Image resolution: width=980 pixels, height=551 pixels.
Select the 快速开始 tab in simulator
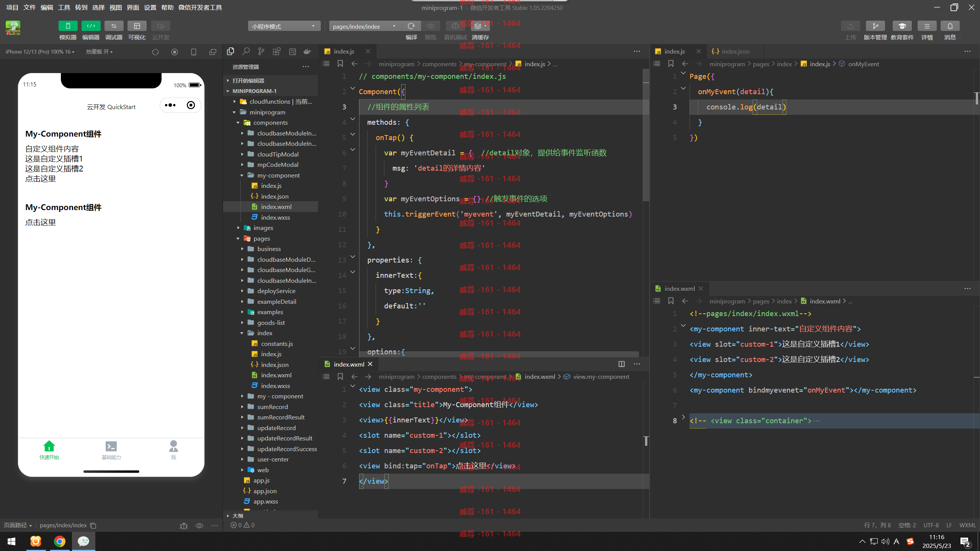point(49,450)
